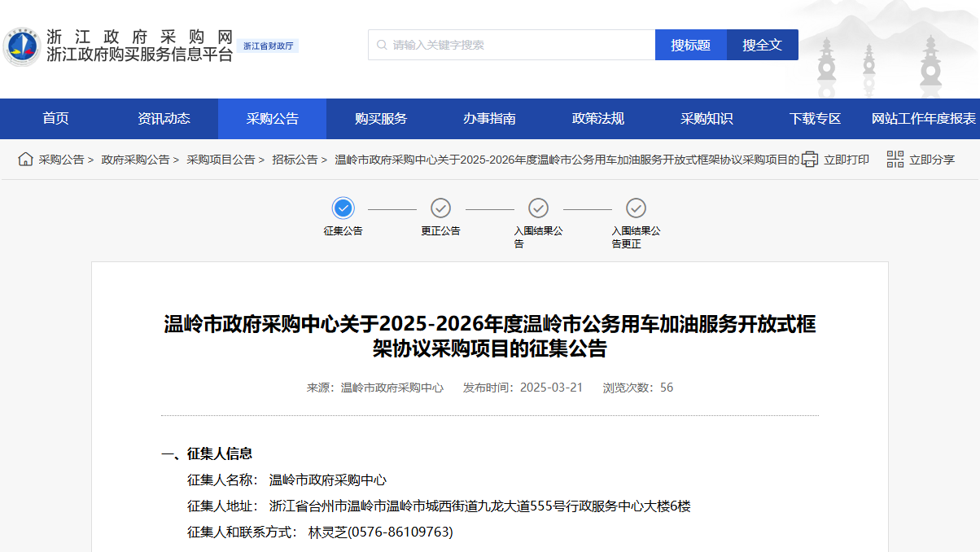980x552 pixels.
Task: Click the printer icon for 立即打印
Action: 809,160
